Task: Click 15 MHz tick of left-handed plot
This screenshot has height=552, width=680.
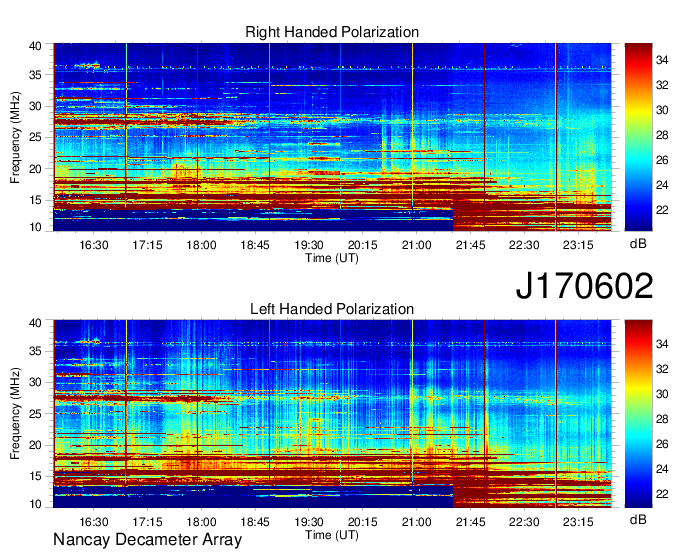Action: [x=35, y=477]
